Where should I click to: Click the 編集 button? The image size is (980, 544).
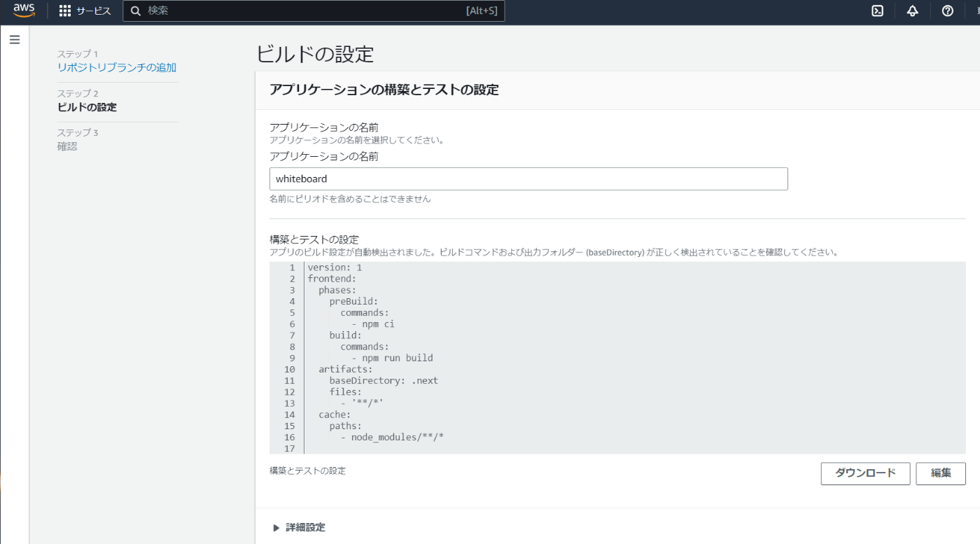[x=941, y=473]
